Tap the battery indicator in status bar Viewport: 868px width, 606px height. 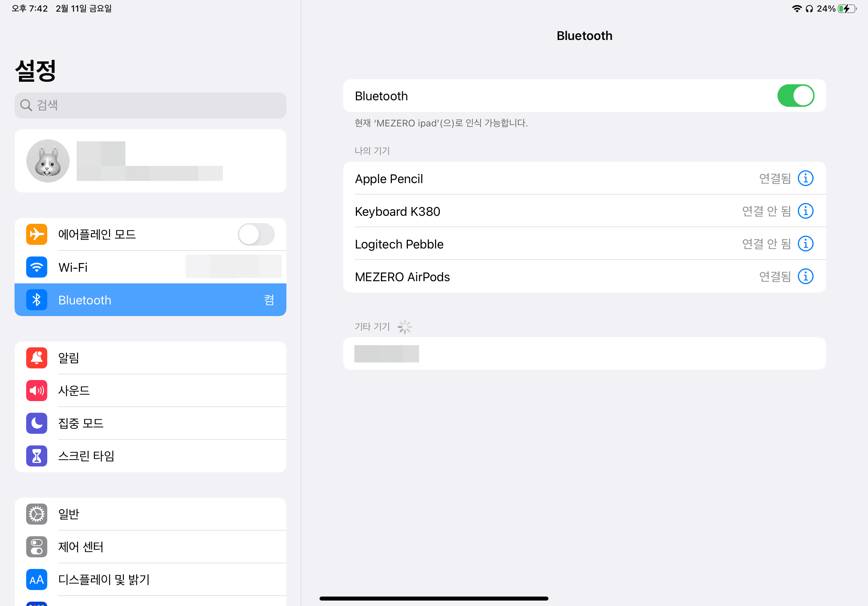point(847,9)
